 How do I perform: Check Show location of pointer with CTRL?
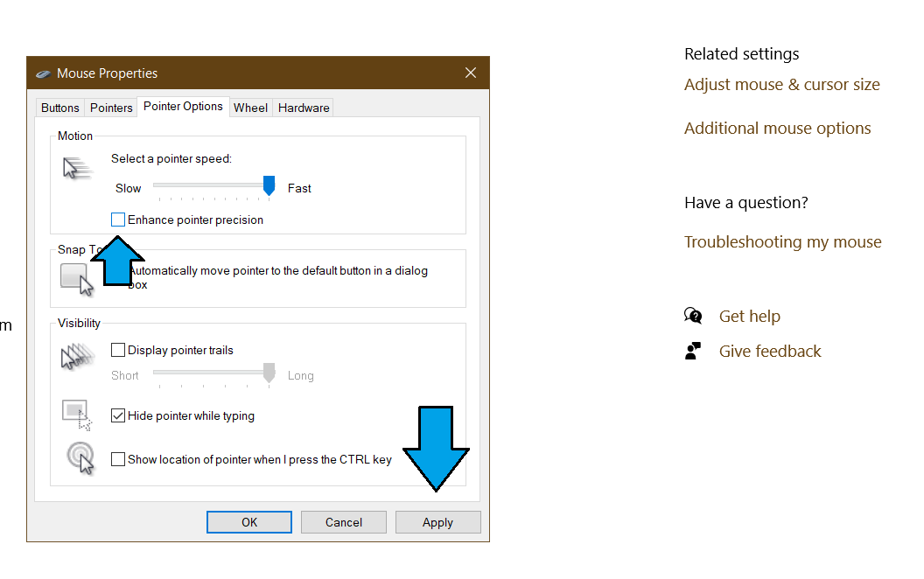pos(118,459)
